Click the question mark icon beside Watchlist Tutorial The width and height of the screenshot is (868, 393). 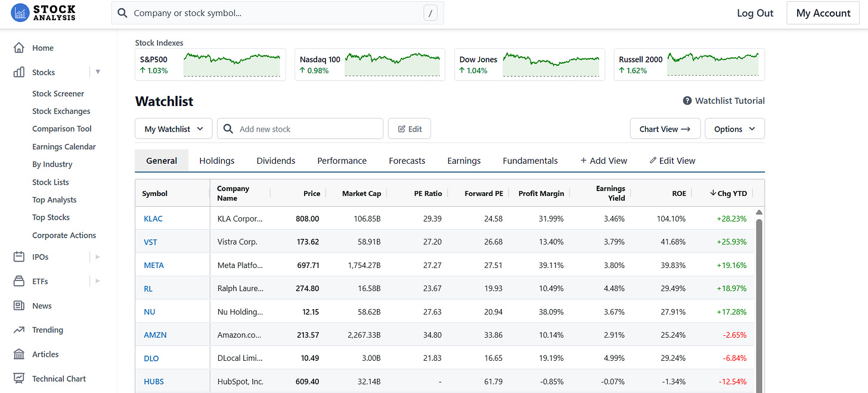(687, 101)
